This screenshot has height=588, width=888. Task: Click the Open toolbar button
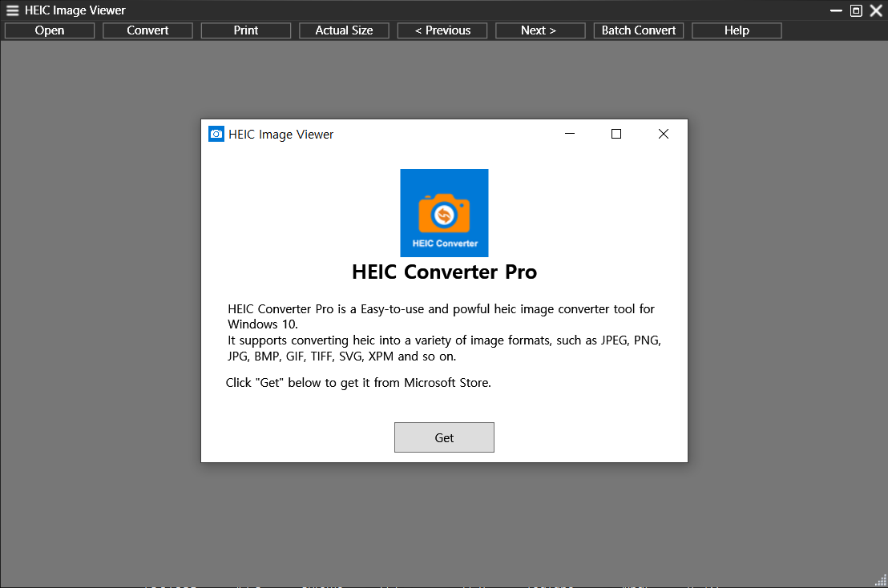coord(49,30)
